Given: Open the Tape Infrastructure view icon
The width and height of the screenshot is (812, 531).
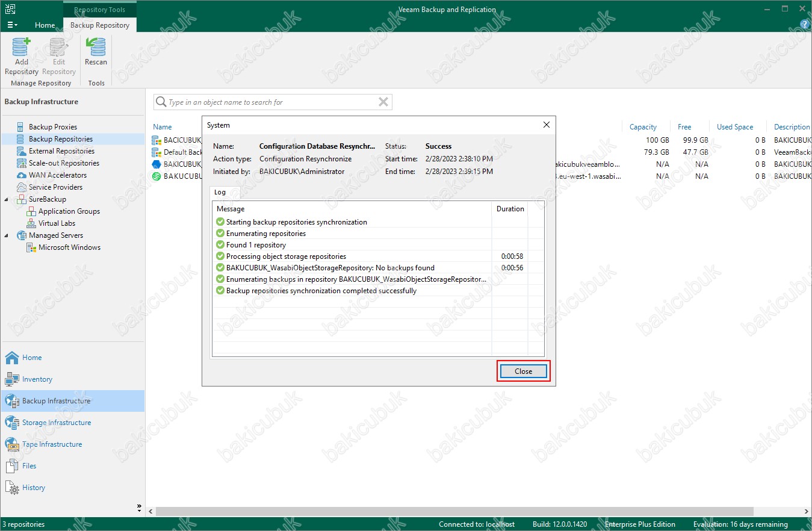Looking at the screenshot, I should [x=12, y=444].
